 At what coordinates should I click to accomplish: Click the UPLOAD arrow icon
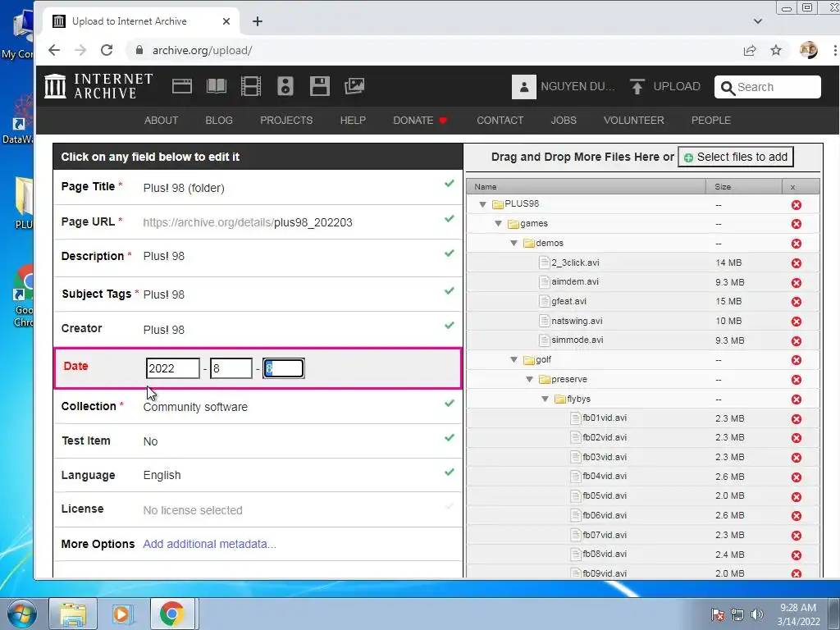(637, 86)
